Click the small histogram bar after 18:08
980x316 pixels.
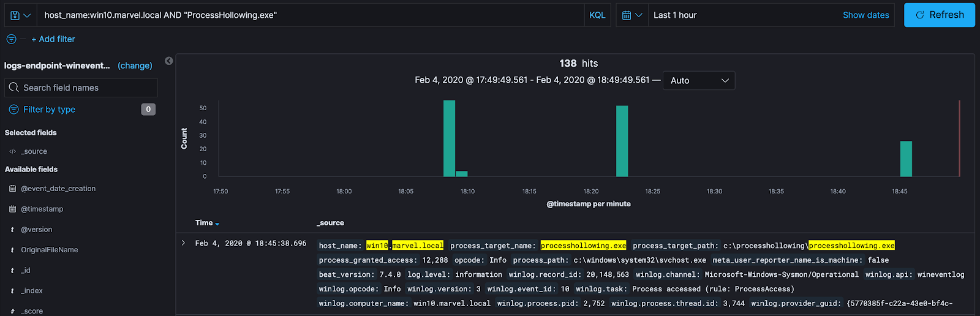(462, 174)
